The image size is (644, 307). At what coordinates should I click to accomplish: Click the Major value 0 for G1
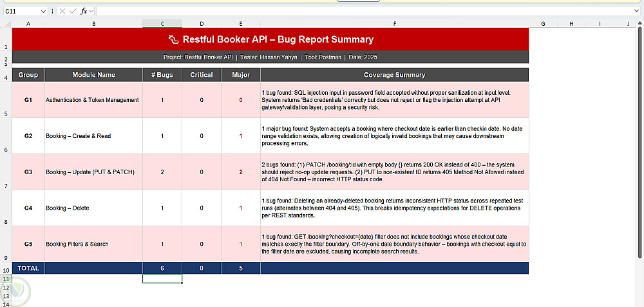(x=241, y=100)
